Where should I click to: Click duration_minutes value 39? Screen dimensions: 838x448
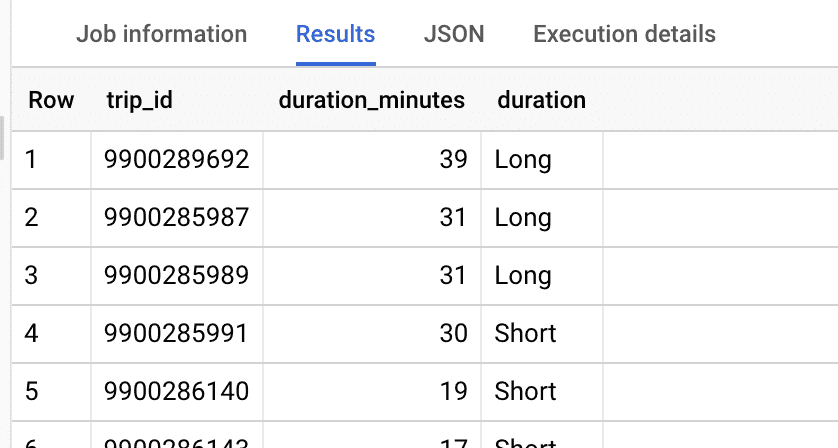tap(453, 159)
